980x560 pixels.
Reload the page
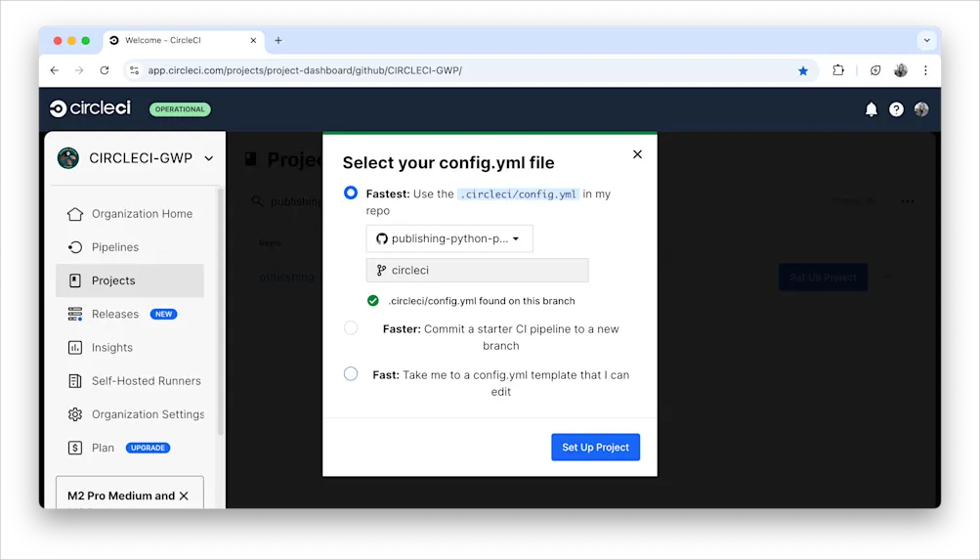point(105,70)
